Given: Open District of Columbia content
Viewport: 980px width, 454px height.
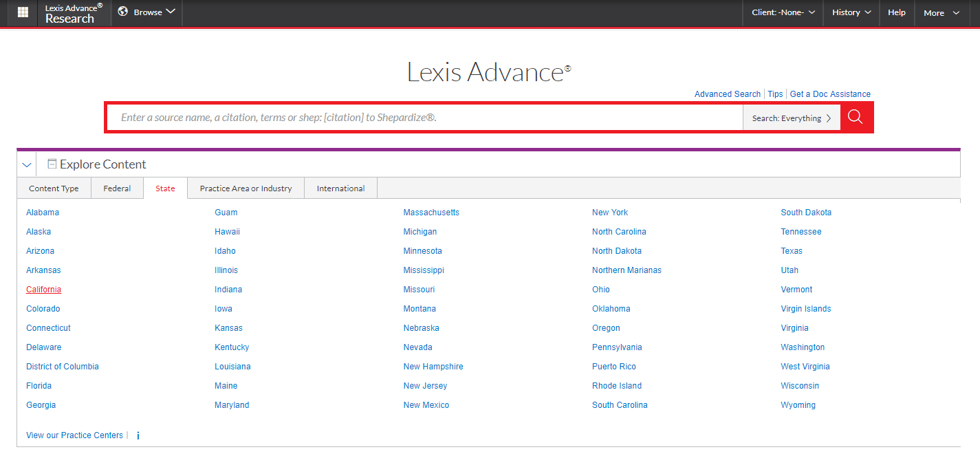Looking at the screenshot, I should 63,367.
